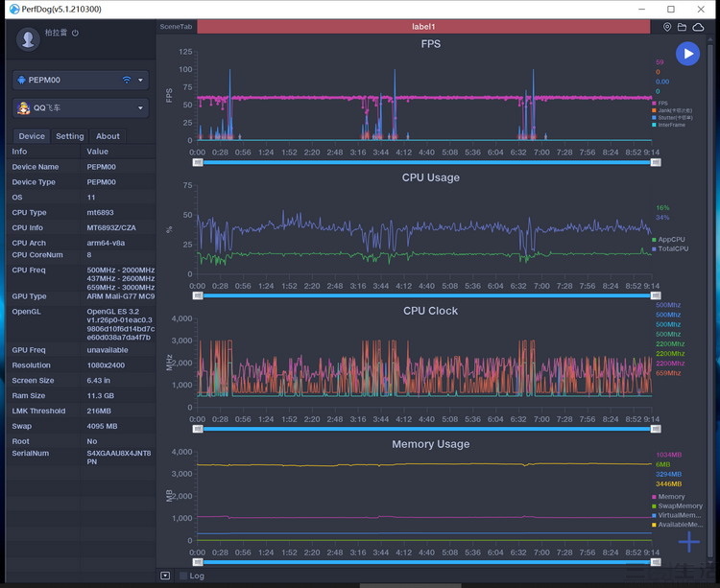
Task: Select the Resolution 1080x2400 value
Action: 106,365
